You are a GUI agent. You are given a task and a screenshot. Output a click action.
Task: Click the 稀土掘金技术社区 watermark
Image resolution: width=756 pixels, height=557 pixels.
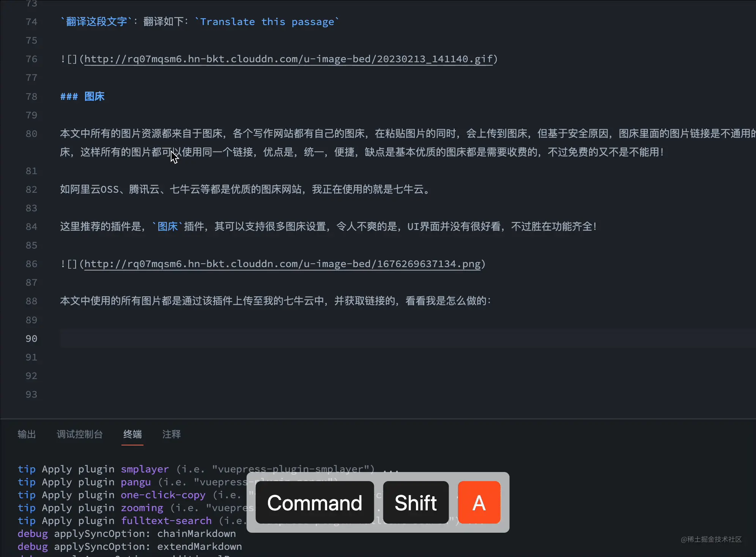(x=711, y=539)
